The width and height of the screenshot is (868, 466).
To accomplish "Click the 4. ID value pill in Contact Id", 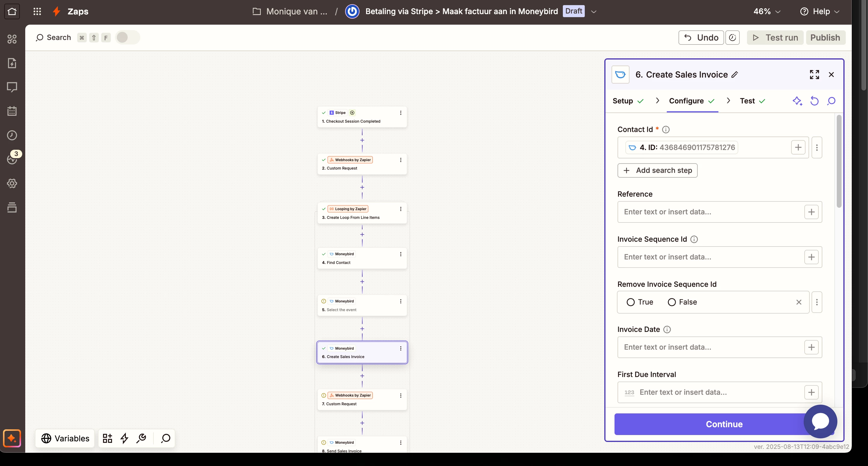I will tap(682, 148).
